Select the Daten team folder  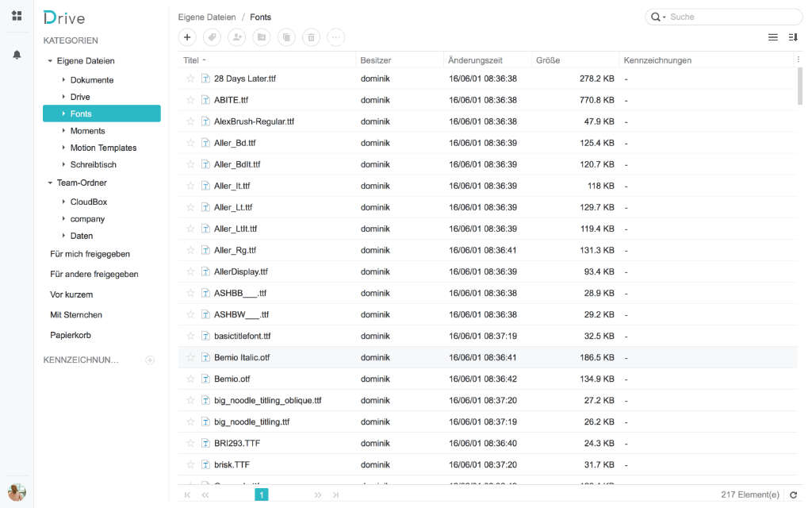[82, 236]
